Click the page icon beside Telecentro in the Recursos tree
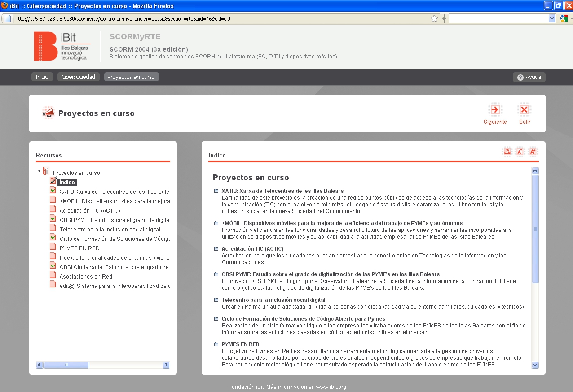This screenshot has width=573, height=392. [x=53, y=228]
